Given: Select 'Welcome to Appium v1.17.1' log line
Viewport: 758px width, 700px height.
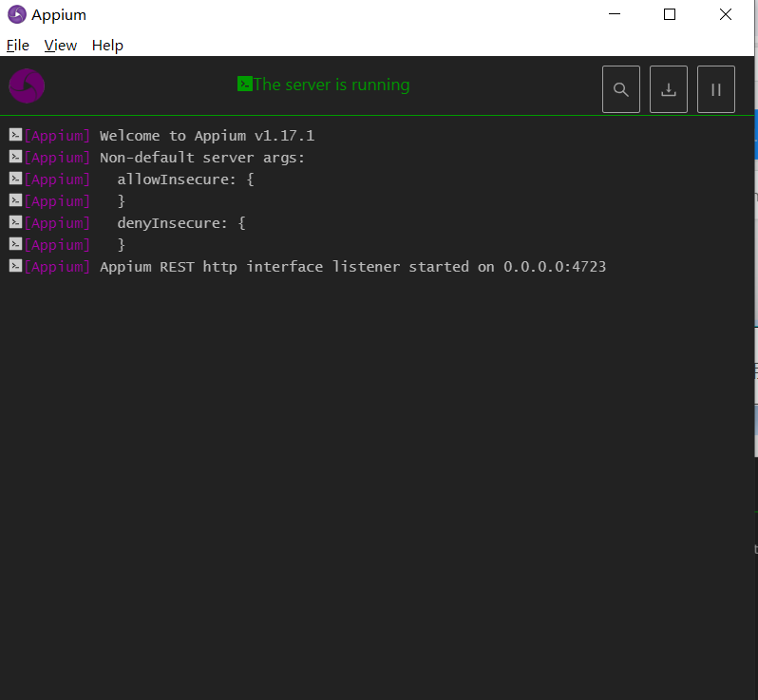Looking at the screenshot, I should point(207,136).
